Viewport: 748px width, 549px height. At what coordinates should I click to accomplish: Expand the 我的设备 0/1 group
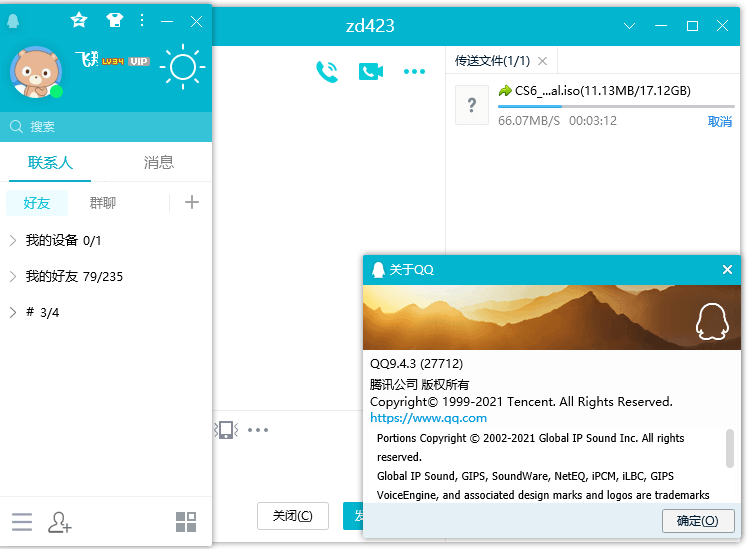coord(13,240)
